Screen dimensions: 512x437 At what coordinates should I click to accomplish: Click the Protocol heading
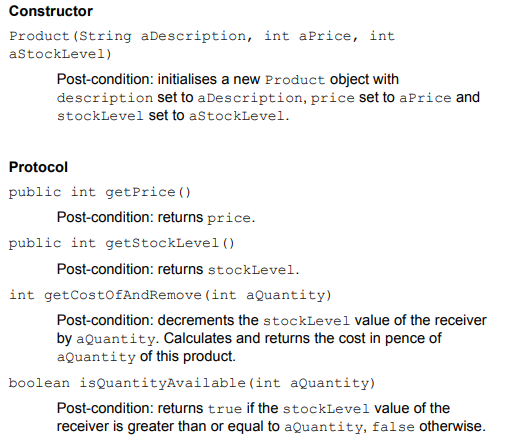38,167
